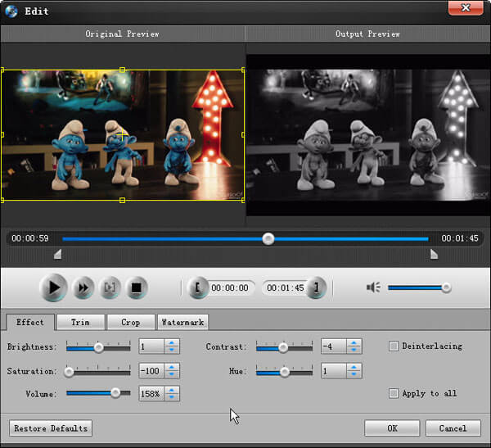Click the Saturation value field showing -100
The image size is (491, 448).
[151, 371]
